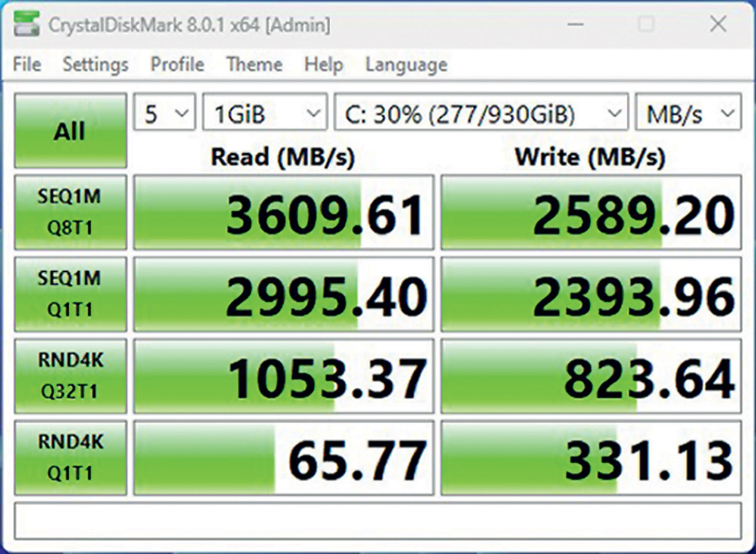Open the Theme menu

[x=254, y=65]
